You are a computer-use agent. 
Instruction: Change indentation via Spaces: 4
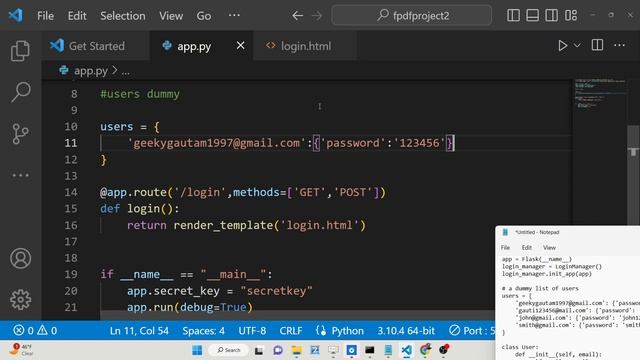coord(203,331)
